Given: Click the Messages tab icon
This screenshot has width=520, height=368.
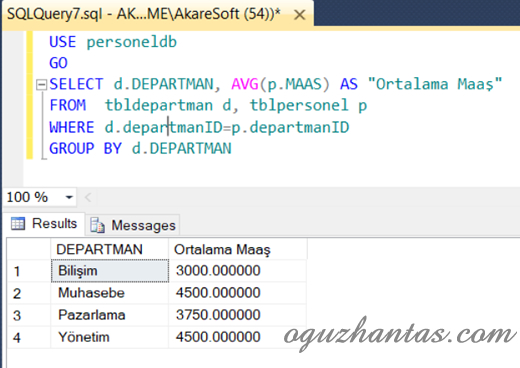Looking at the screenshot, I should pyautogui.click(x=97, y=225).
